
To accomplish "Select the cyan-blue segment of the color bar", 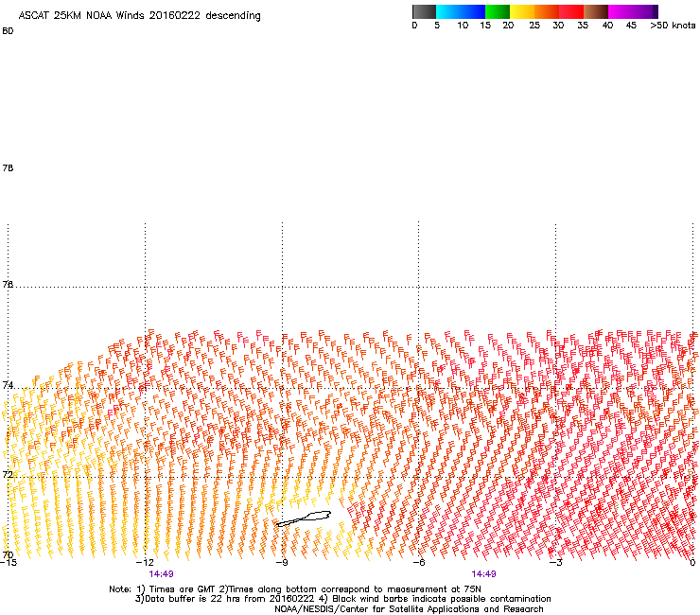I will (461, 11).
